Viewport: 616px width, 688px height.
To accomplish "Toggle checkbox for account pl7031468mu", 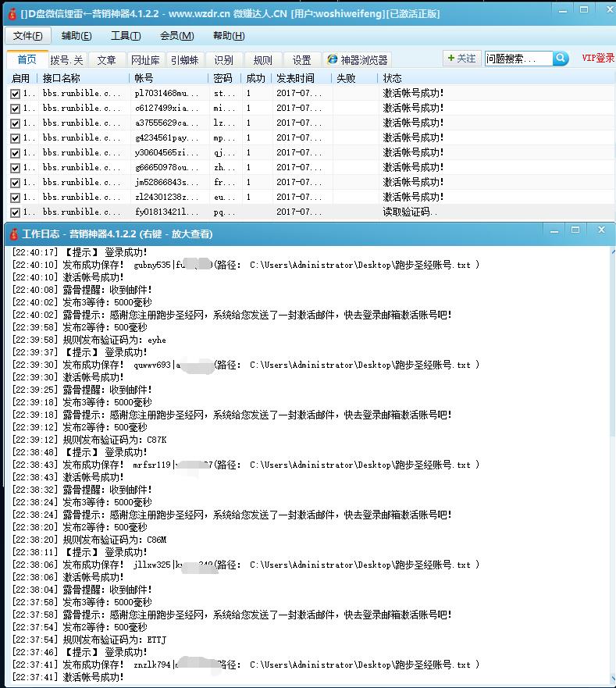I will point(15,94).
